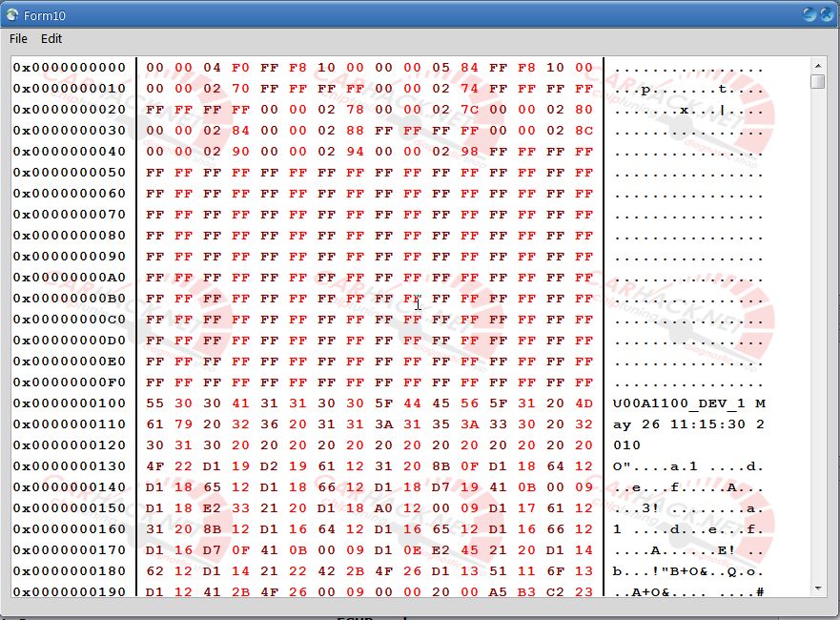Open the Edit menu
The width and height of the screenshot is (840, 620).
[x=51, y=38]
